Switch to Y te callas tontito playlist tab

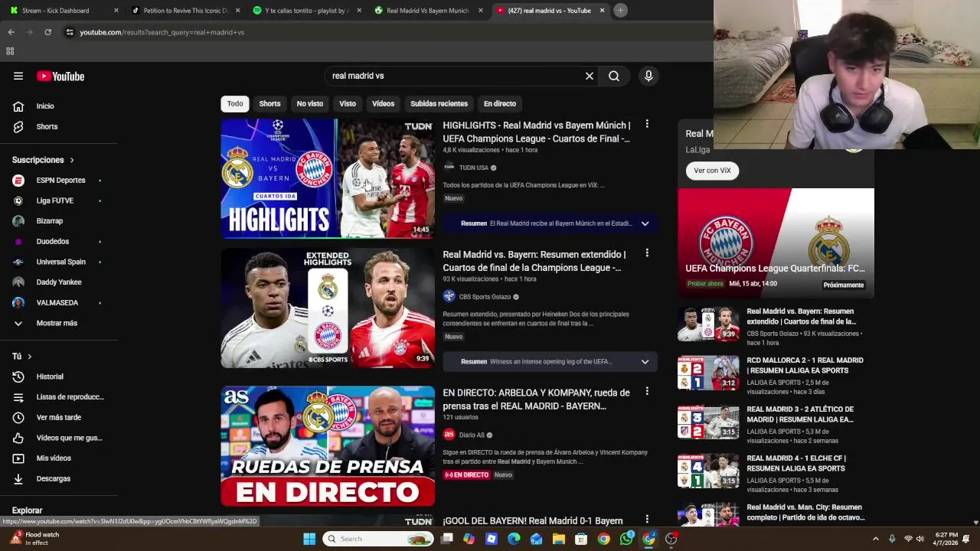pyautogui.click(x=306, y=10)
